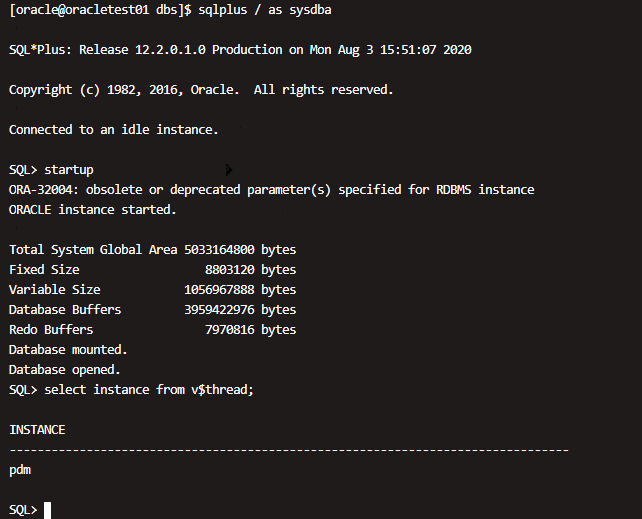
Task: Click the "select instance from v$thread;" query
Action: (x=149, y=390)
